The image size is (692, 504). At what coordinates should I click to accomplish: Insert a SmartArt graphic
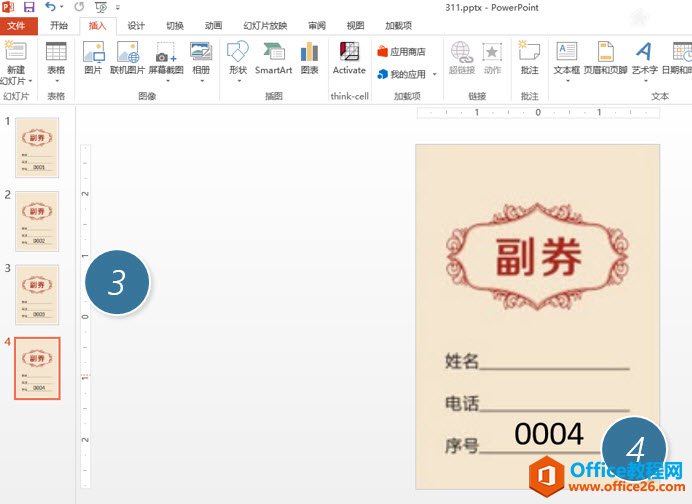tap(273, 57)
